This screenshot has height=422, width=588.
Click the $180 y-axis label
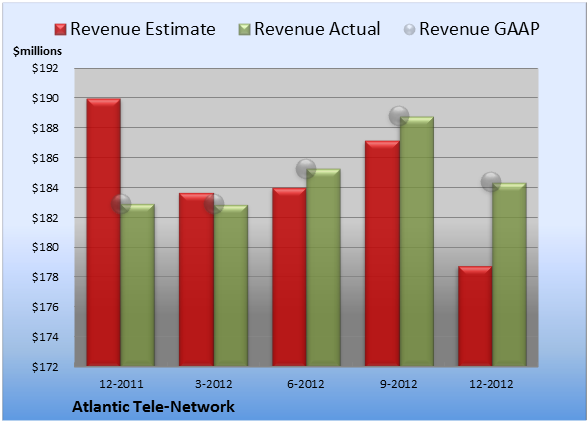tap(45, 248)
